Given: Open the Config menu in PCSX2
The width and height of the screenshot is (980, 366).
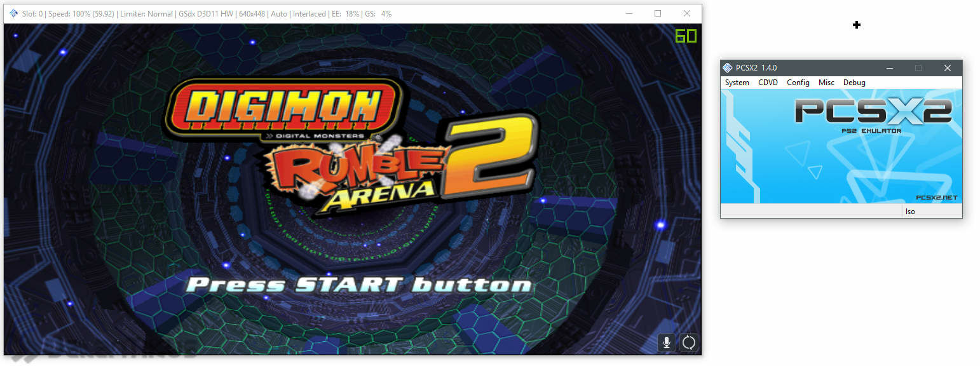Looking at the screenshot, I should click(x=798, y=83).
